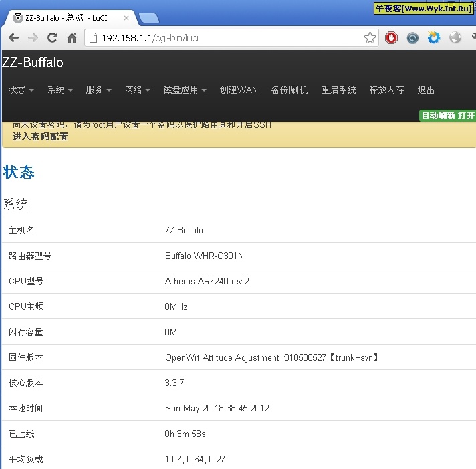Click the uptime value 0h 3m 58s
The width and height of the screenshot is (476, 469).
185,434
